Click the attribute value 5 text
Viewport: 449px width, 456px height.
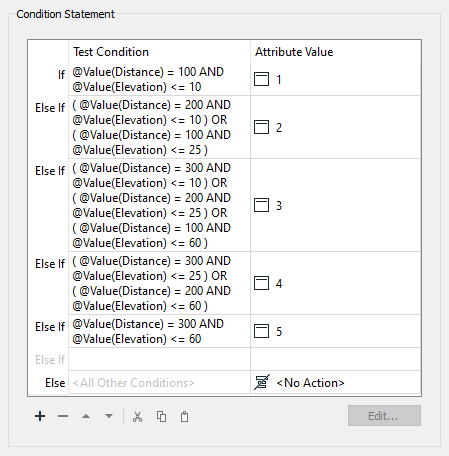point(279,331)
